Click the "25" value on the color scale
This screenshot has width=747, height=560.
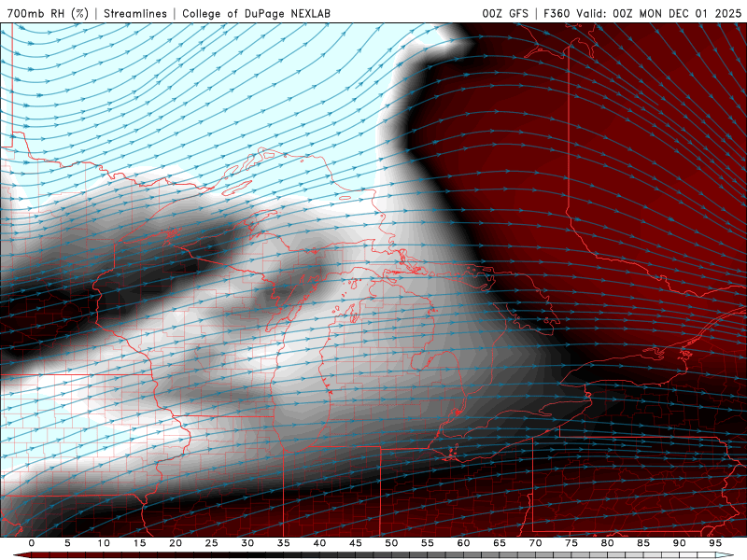coord(212,543)
